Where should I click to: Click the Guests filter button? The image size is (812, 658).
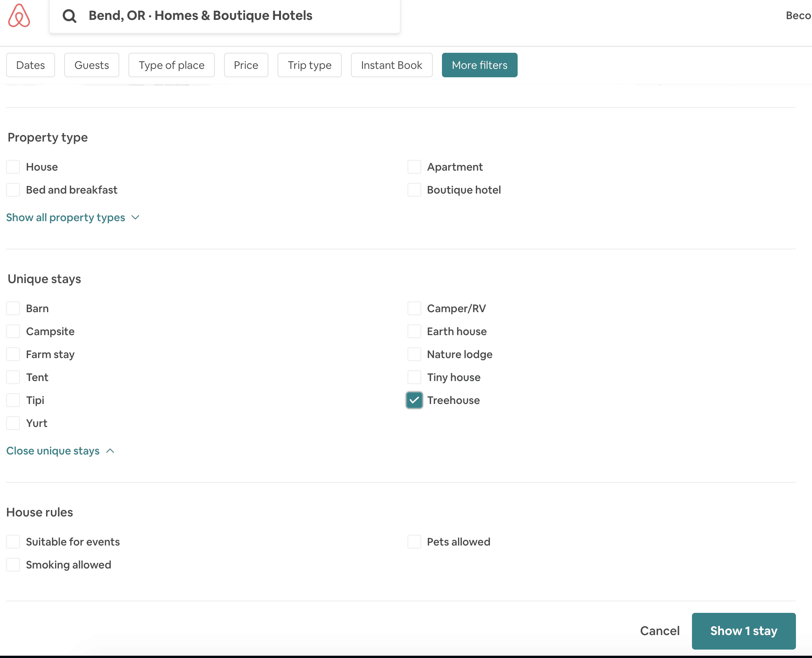point(91,65)
